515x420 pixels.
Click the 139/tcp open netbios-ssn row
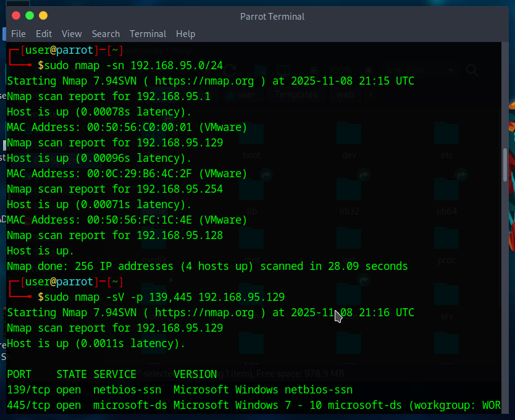coord(180,390)
